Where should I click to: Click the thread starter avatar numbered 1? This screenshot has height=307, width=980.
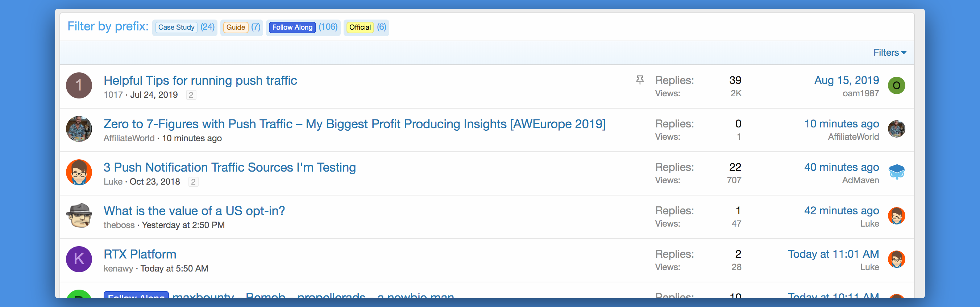point(79,85)
